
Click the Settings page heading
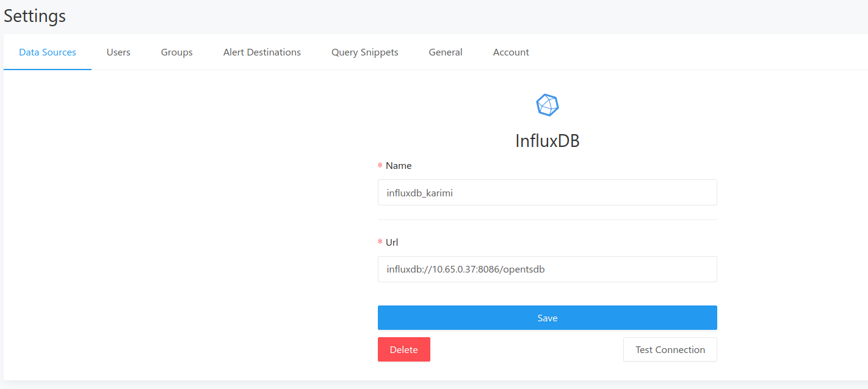35,16
